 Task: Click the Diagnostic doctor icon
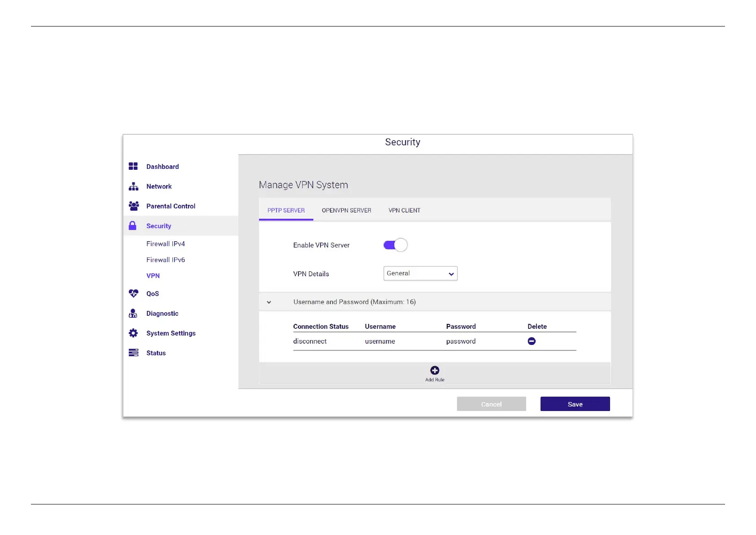pos(133,313)
